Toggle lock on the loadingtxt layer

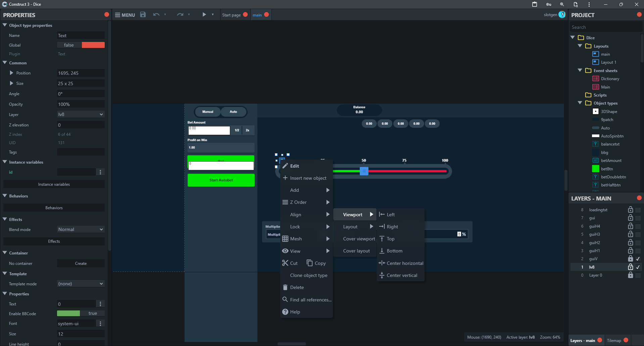(x=631, y=210)
